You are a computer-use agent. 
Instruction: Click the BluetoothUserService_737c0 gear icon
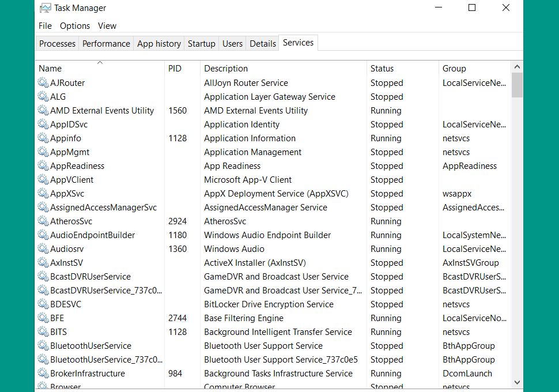(x=43, y=360)
